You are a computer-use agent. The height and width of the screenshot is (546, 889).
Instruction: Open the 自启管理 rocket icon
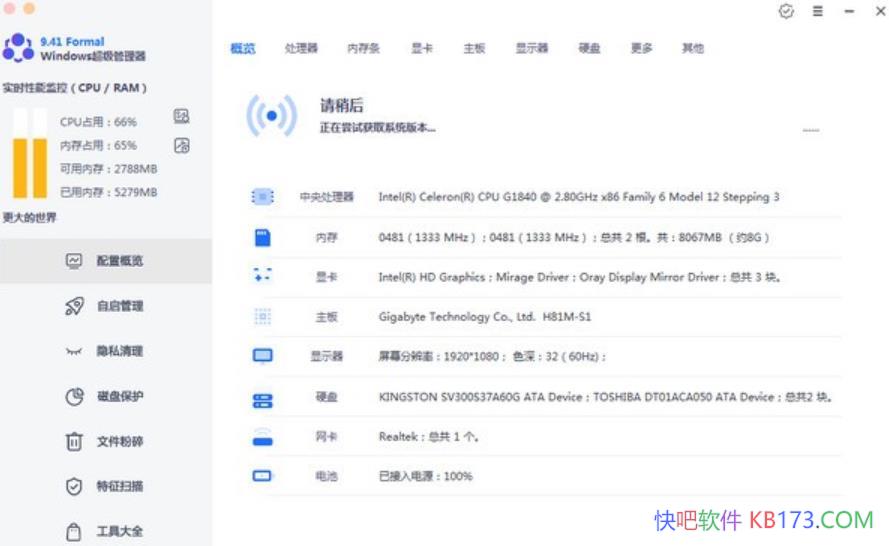pyautogui.click(x=74, y=306)
